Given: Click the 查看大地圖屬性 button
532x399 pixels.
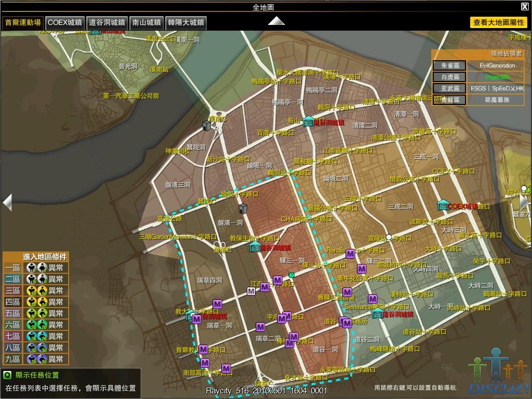Looking at the screenshot, I should coord(499,22).
